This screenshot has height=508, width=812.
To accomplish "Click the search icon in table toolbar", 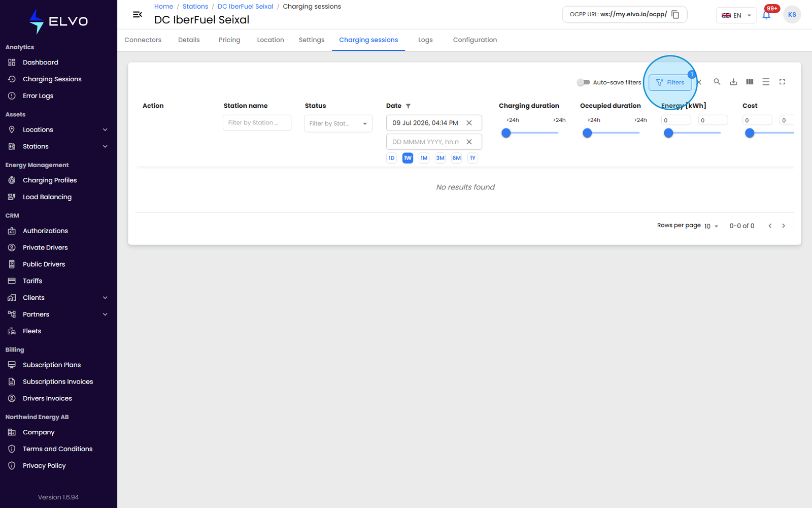I will (x=717, y=82).
